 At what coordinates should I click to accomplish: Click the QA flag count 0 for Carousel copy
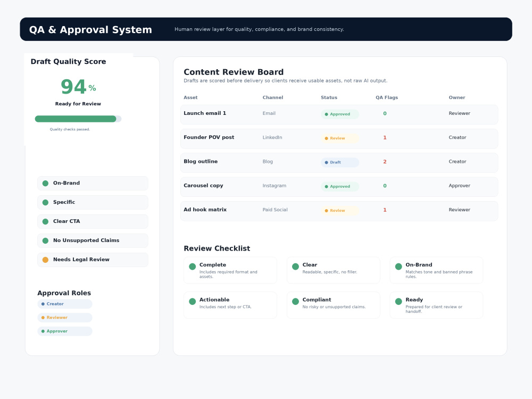(x=385, y=186)
